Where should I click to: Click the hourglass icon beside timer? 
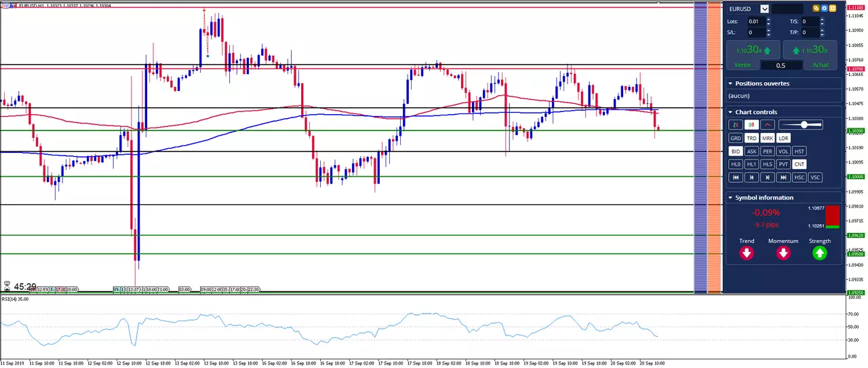tap(7, 287)
